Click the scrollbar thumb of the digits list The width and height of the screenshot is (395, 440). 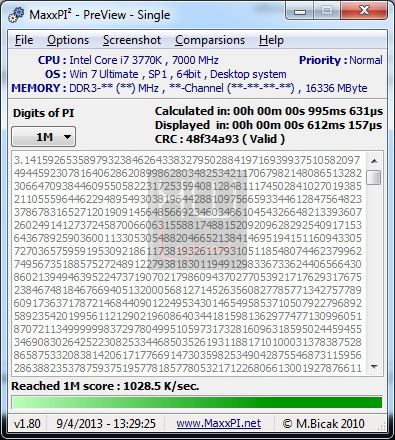pyautogui.click(x=374, y=177)
